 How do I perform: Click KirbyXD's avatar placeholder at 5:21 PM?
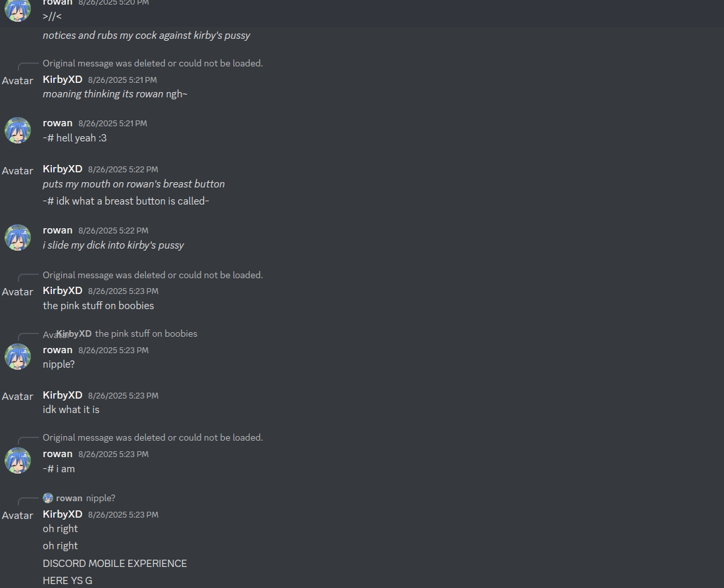pos(18,81)
